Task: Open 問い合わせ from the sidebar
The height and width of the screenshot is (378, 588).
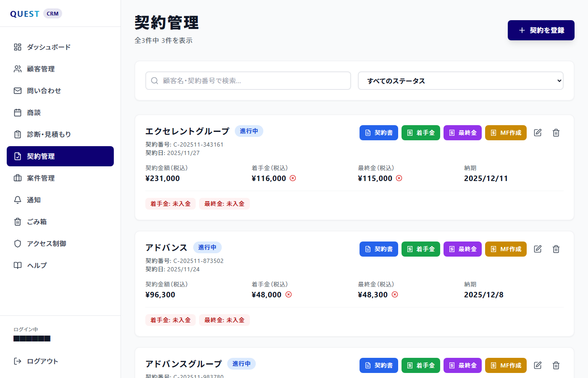Action: pyautogui.click(x=44, y=91)
